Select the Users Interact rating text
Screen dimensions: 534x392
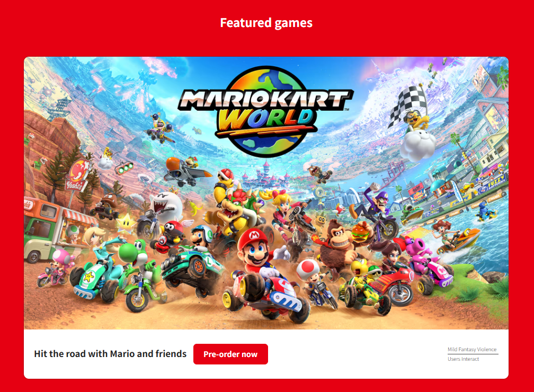[x=463, y=359]
